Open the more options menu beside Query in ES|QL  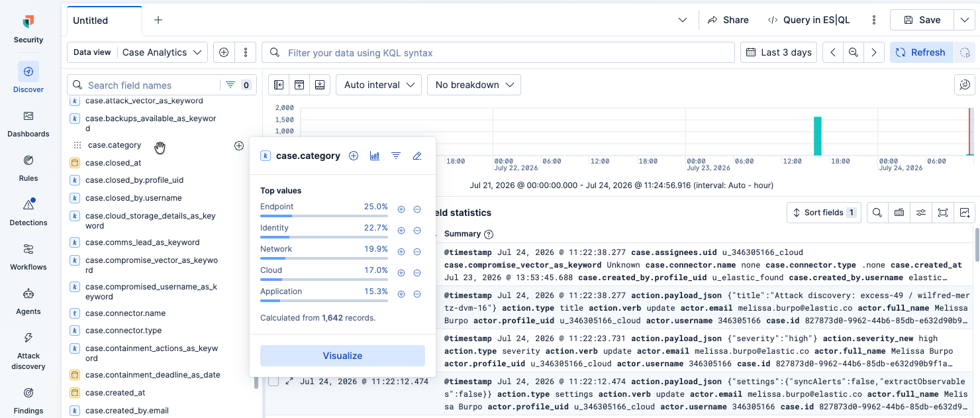874,20
